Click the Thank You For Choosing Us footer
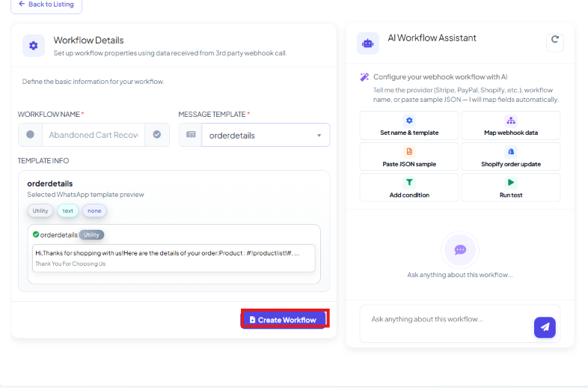This screenshot has width=588, height=388. [70, 264]
